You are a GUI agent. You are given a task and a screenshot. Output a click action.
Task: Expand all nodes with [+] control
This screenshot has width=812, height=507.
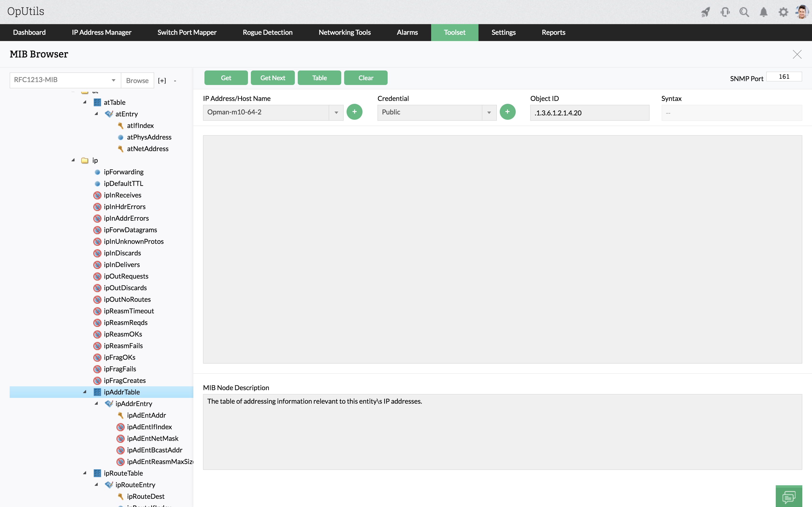pos(162,80)
